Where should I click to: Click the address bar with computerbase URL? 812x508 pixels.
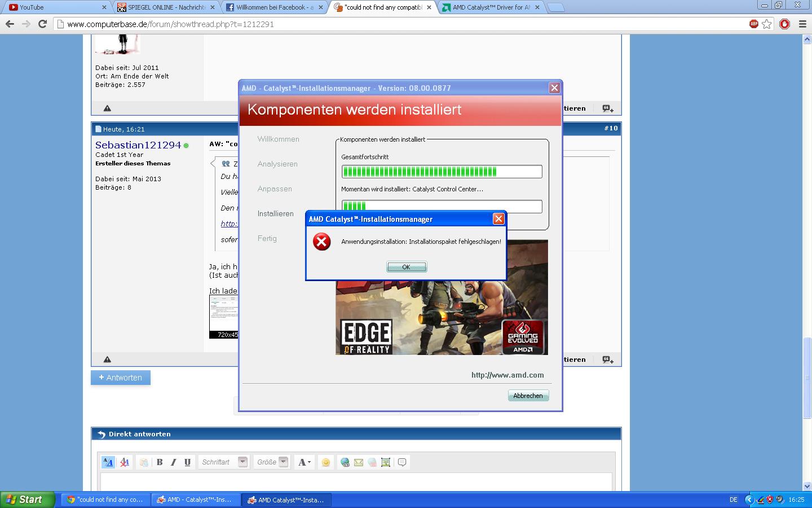click(x=400, y=24)
